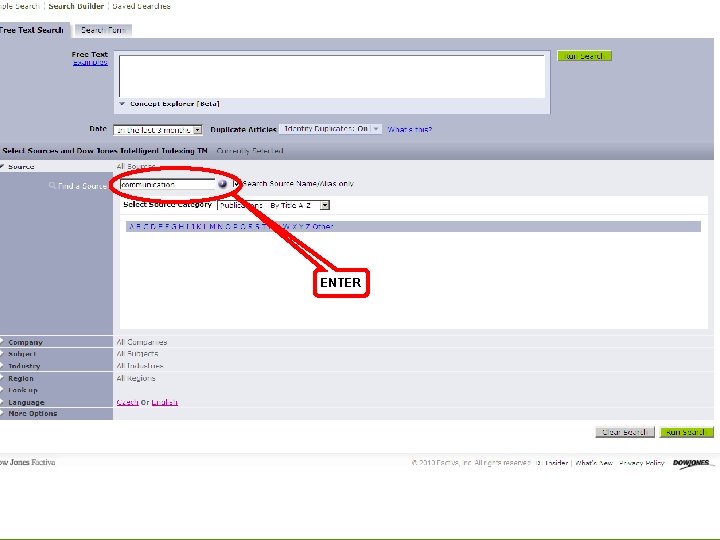Expand the Subject section
This screenshot has width=720, height=540.
(x=2, y=354)
